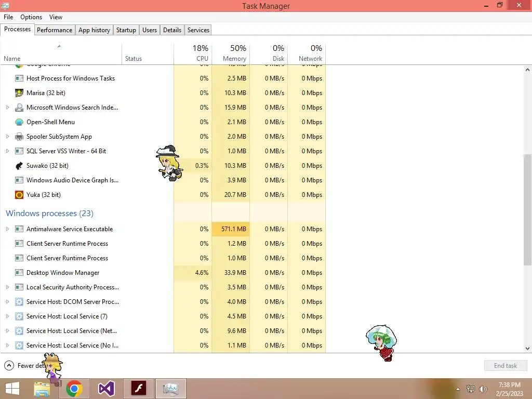
Task: Click the scrollbar down arrow
Action: (x=527, y=349)
